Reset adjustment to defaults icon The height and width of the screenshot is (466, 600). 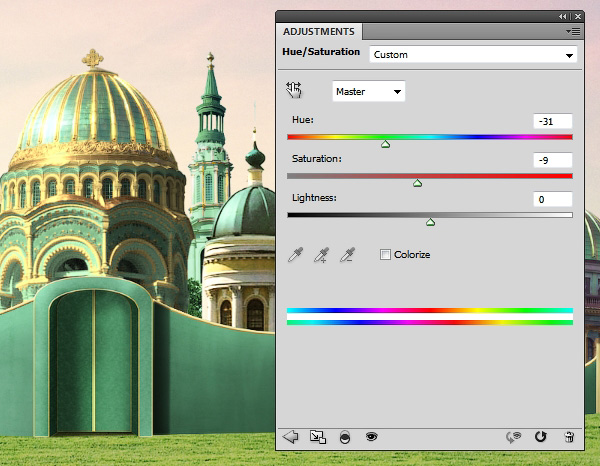pos(541,436)
